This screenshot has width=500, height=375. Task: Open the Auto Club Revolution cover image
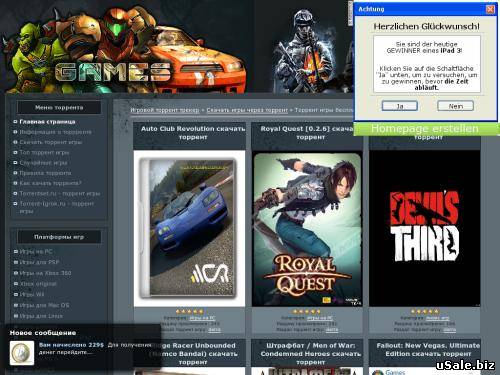189,228
